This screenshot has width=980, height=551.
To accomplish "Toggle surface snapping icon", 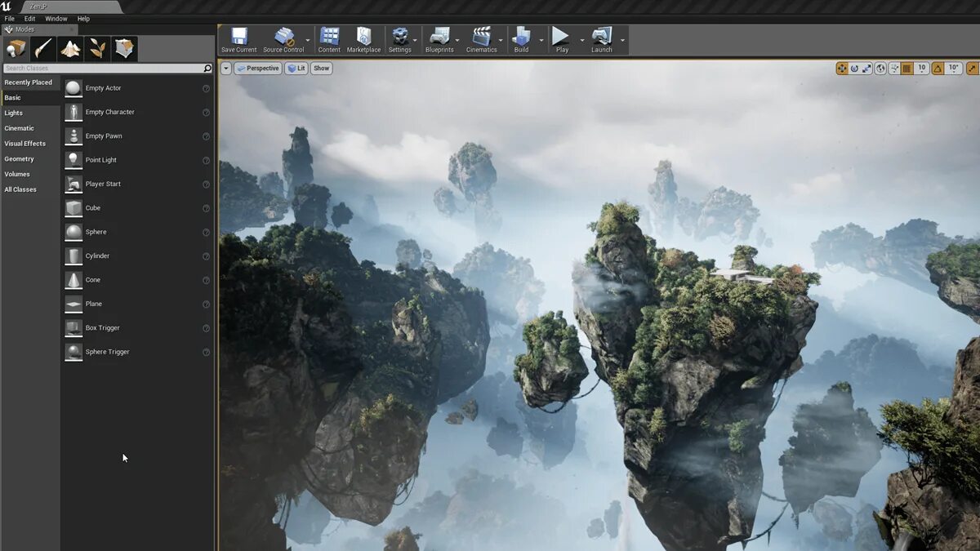I will 895,69.
